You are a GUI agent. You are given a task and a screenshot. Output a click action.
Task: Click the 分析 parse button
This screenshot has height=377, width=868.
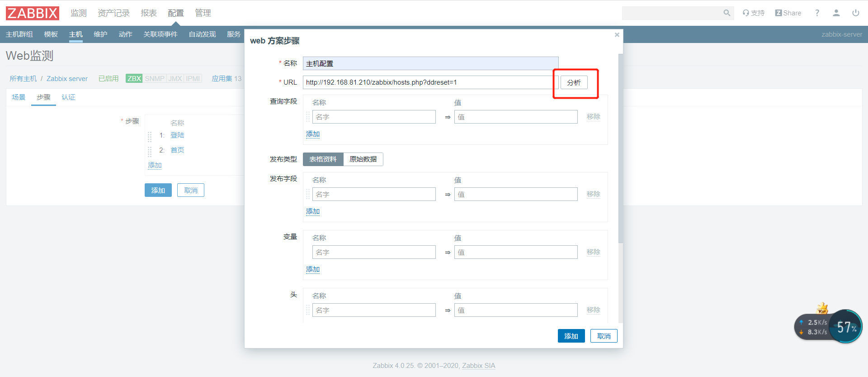[x=574, y=82]
